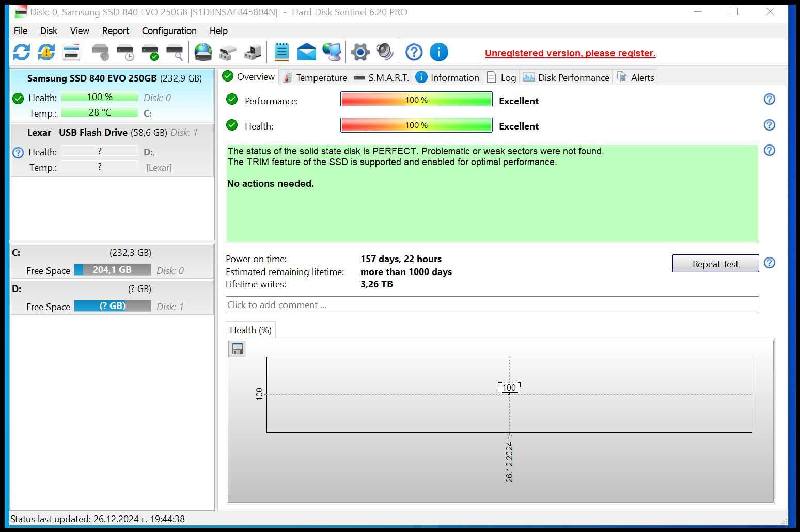
Task: Click the D: free space (? GB) bar
Action: pos(113,306)
